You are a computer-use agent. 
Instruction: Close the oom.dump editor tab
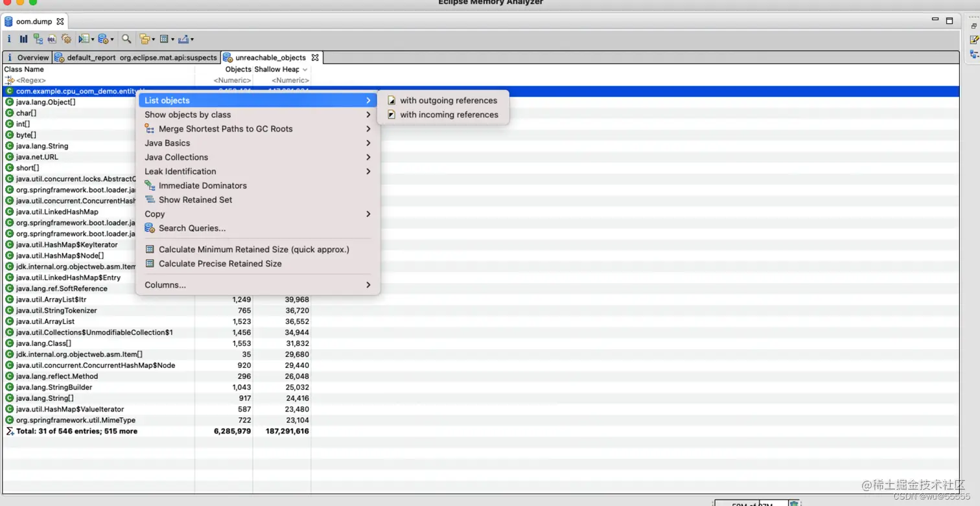click(x=60, y=21)
